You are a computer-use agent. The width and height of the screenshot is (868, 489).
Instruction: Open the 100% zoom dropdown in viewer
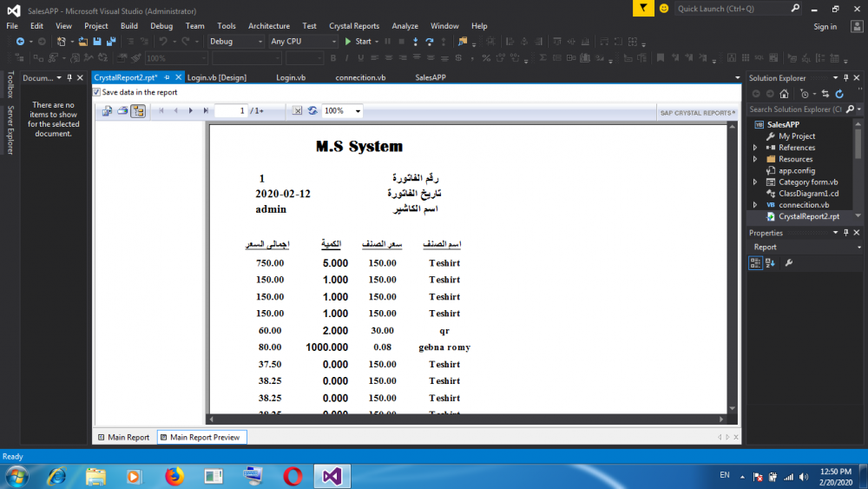358,111
